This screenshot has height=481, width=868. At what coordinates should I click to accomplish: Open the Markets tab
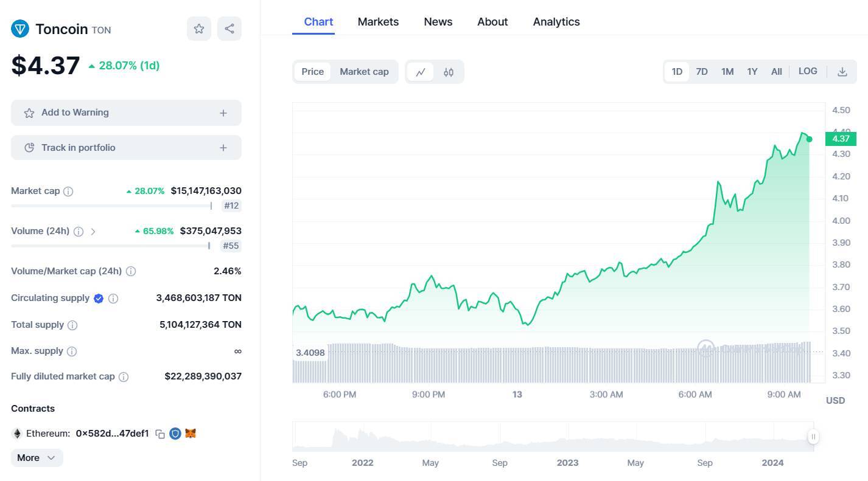[378, 22]
